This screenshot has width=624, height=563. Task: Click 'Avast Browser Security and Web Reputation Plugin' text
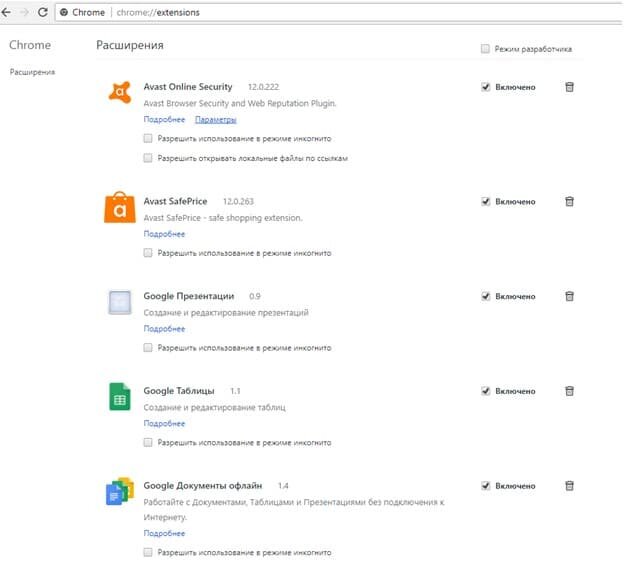240,103
